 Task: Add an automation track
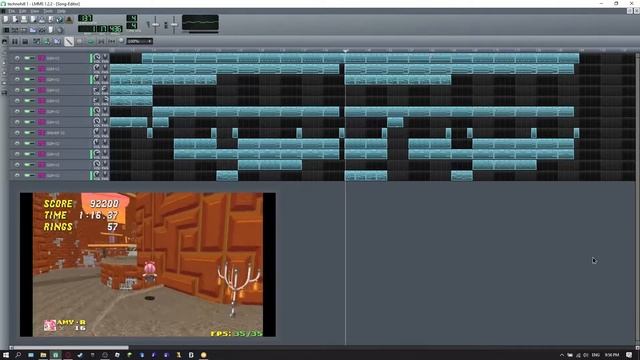(x=57, y=41)
